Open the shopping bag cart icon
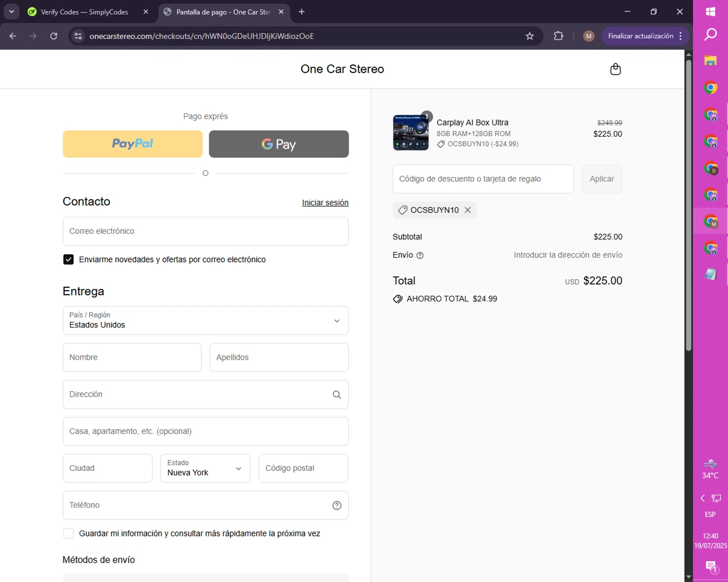This screenshot has height=582, width=728. click(x=615, y=69)
